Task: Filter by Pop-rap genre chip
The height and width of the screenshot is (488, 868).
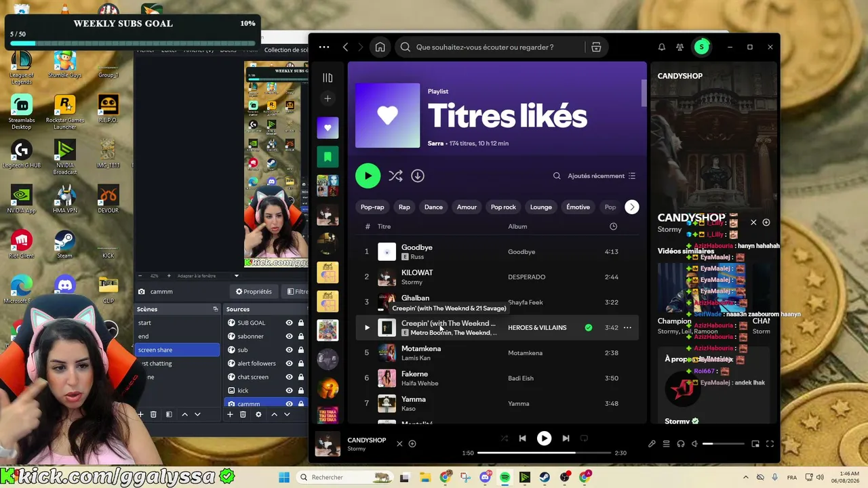Action: (372, 207)
